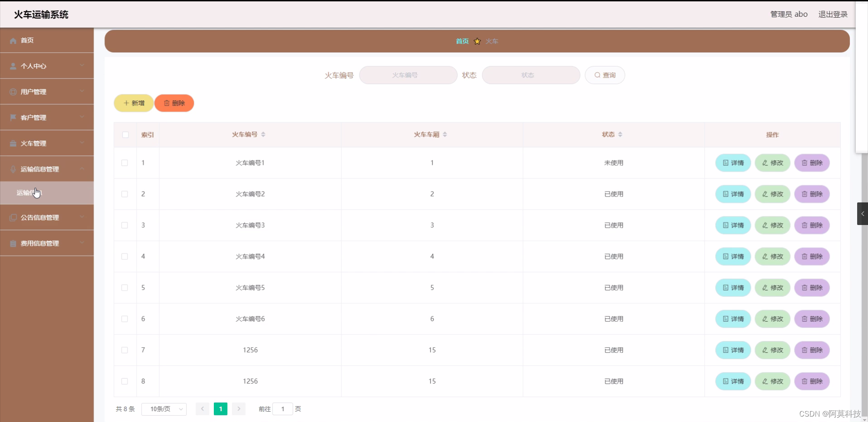This screenshot has width=868, height=422.
Task: Click the collapse chevron on the right screen edge
Action: tap(863, 214)
